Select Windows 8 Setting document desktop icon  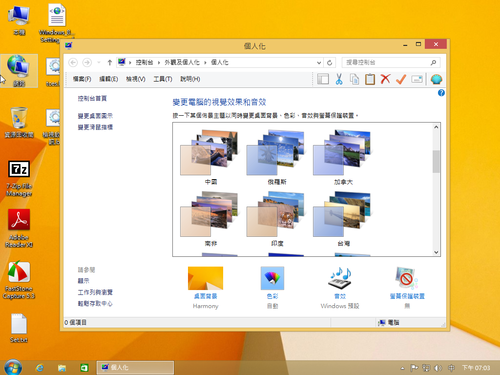point(57,23)
